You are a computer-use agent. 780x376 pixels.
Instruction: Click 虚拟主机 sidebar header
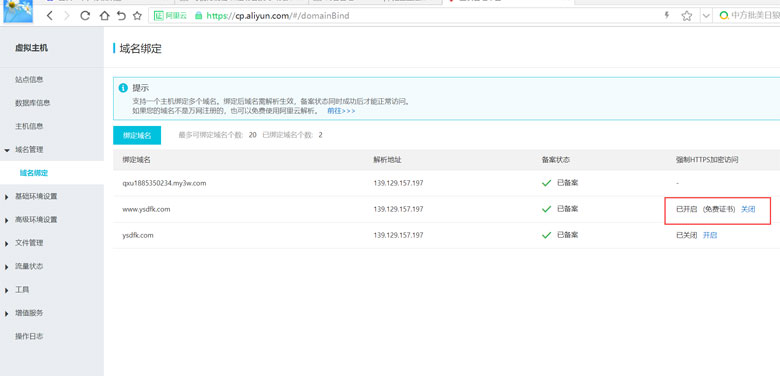(x=31, y=48)
